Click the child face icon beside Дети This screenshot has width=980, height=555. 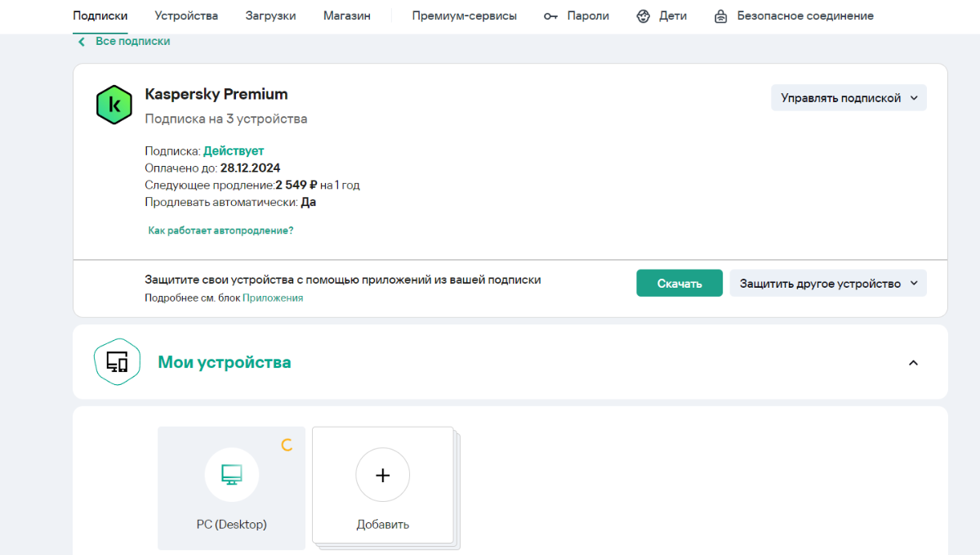[644, 16]
